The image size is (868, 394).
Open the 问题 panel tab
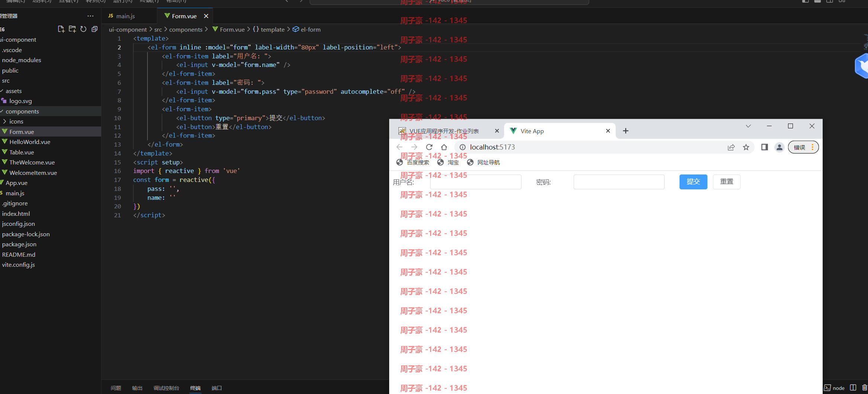[x=116, y=388]
